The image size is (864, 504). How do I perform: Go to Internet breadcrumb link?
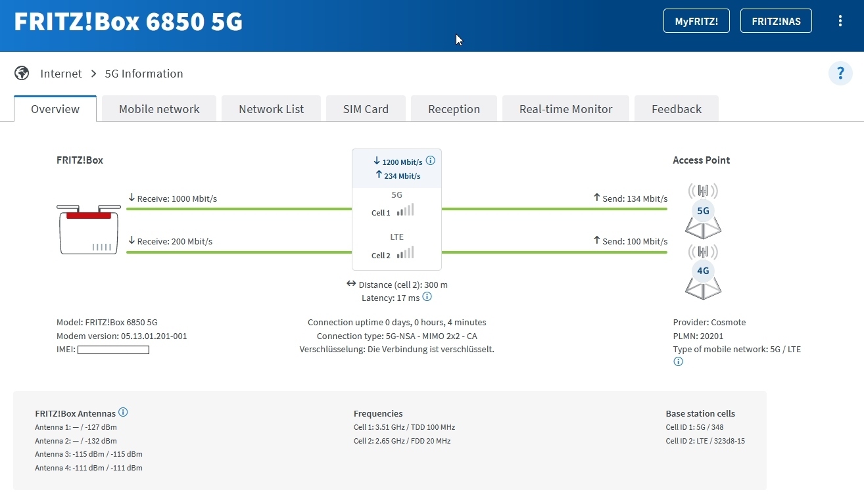coord(61,74)
